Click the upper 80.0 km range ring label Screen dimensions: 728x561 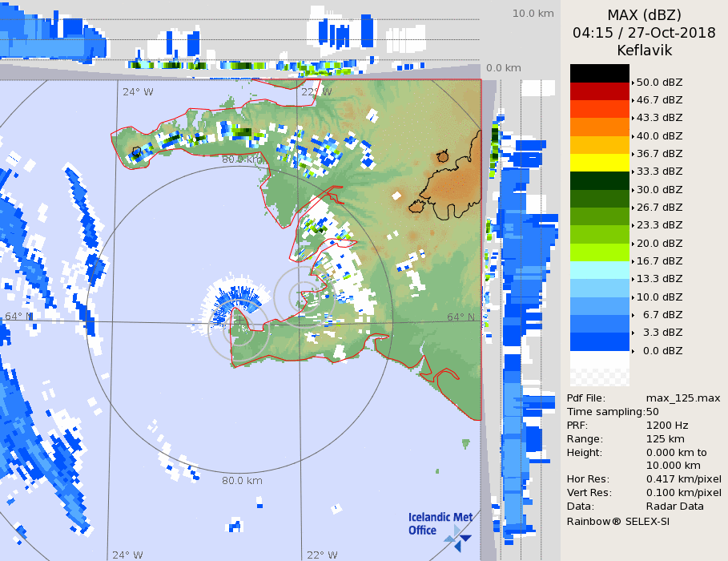tap(242, 159)
